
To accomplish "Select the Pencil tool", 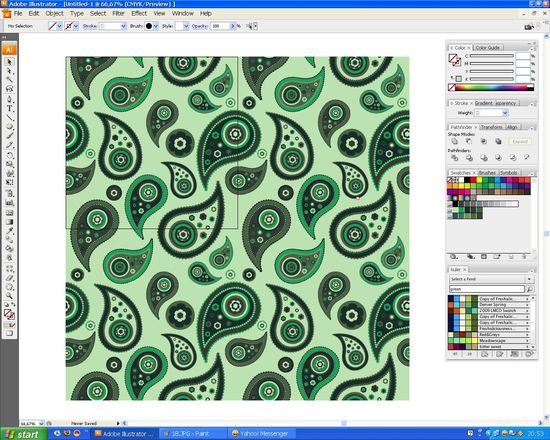I will click(9, 145).
